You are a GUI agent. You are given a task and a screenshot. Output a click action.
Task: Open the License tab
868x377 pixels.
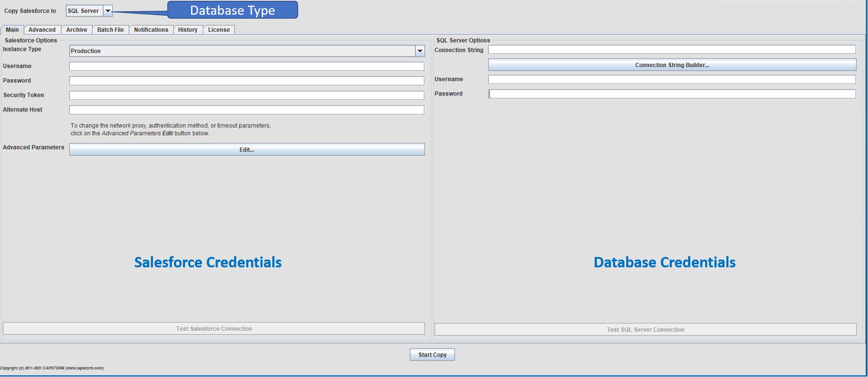pyautogui.click(x=219, y=30)
